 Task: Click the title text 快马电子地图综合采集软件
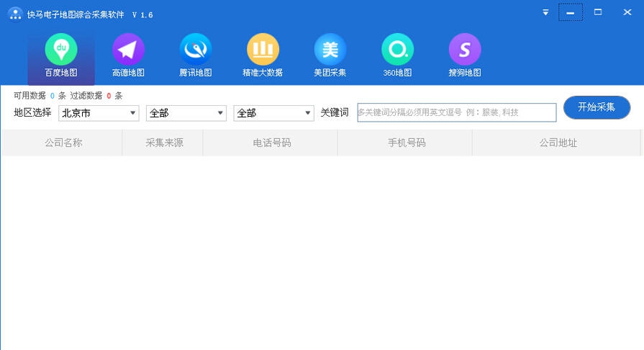pos(76,15)
